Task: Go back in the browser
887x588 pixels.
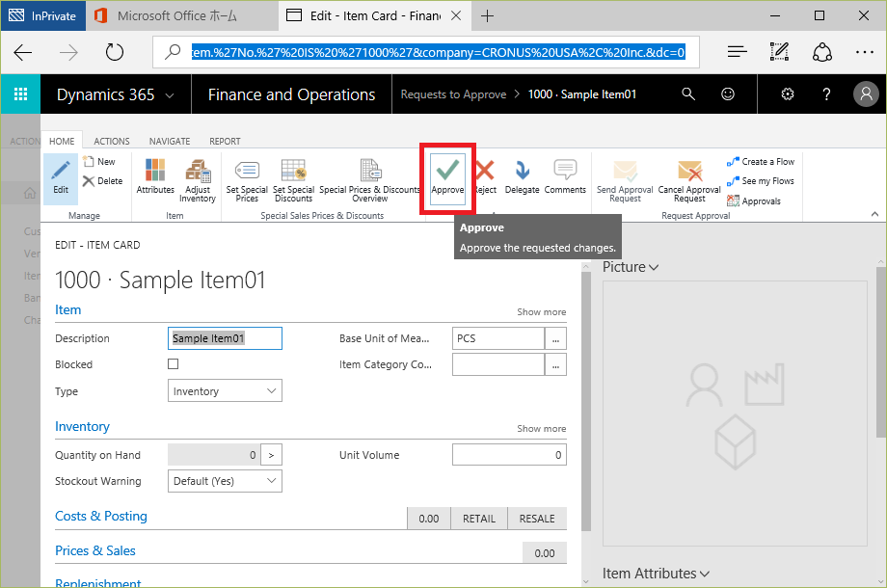Action: point(22,53)
